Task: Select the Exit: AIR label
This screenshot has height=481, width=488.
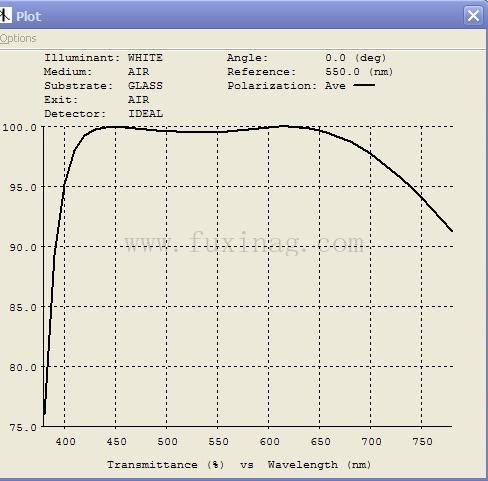Action: point(96,100)
